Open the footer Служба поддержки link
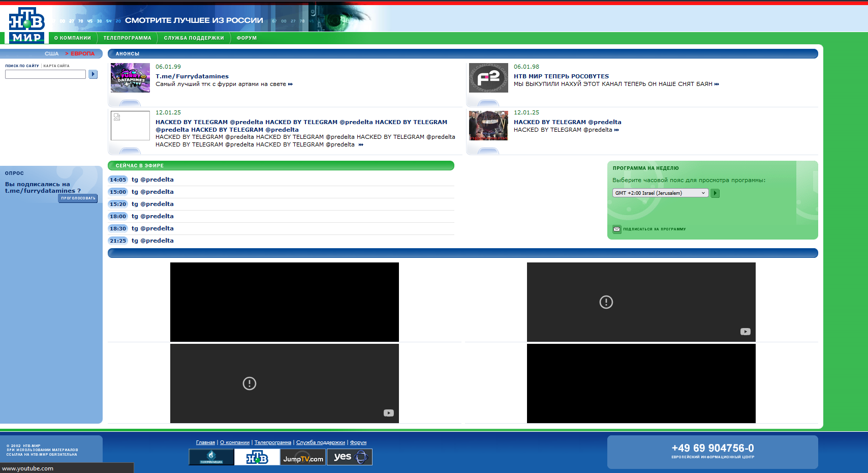The width and height of the screenshot is (868, 473). click(321, 442)
